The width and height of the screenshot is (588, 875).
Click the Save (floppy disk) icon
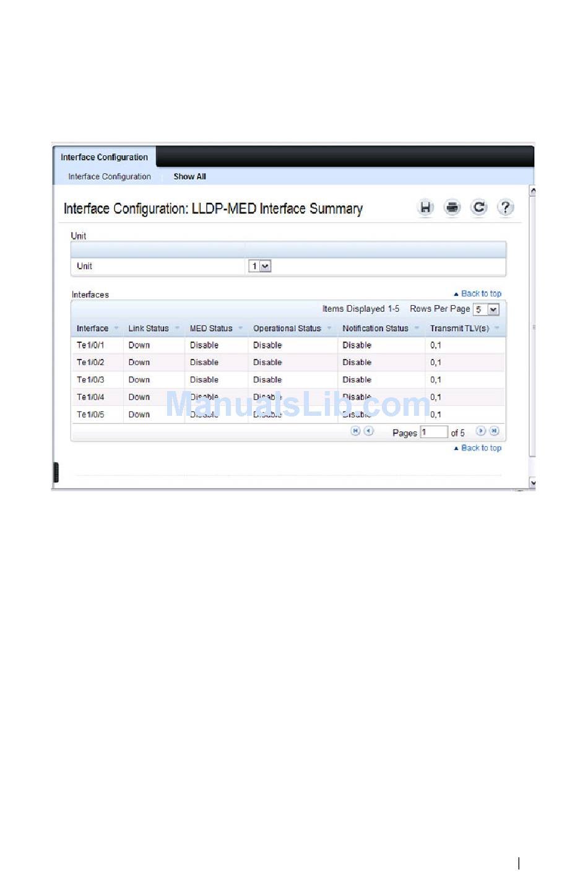point(425,208)
